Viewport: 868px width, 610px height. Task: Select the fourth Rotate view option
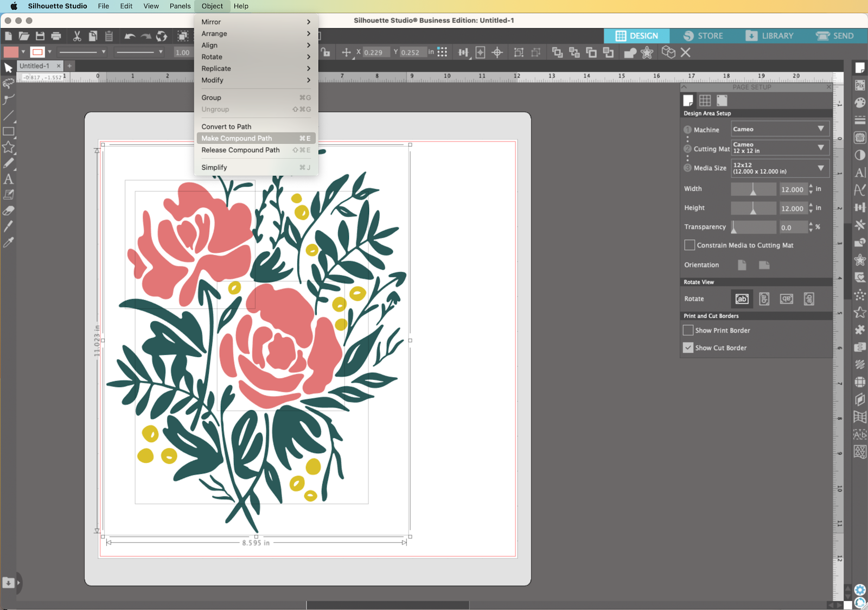pyautogui.click(x=809, y=299)
